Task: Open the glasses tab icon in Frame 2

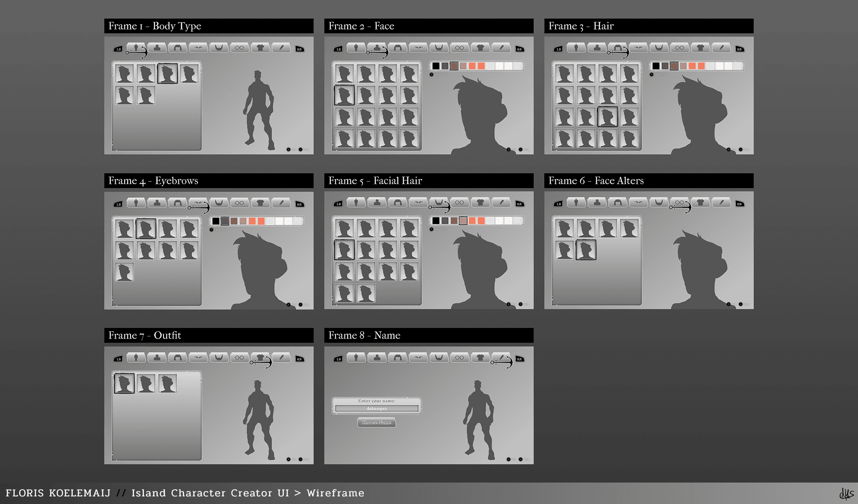Action: pos(460,48)
